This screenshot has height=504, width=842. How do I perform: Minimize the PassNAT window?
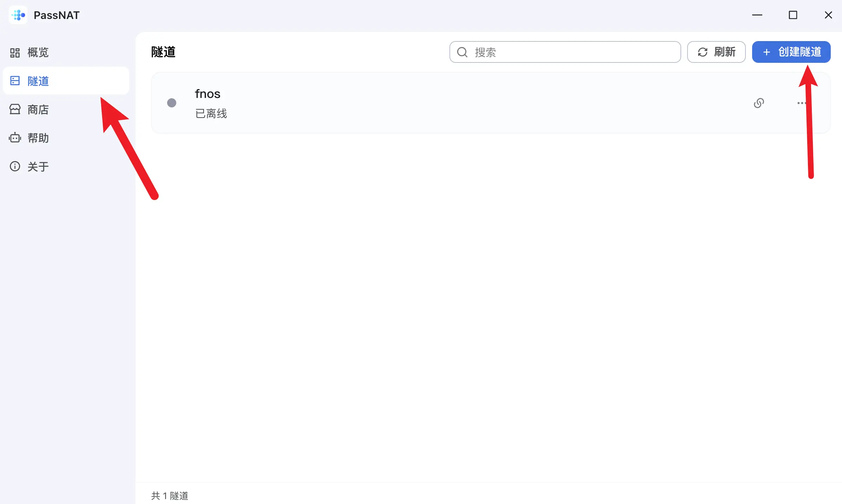[x=757, y=15]
